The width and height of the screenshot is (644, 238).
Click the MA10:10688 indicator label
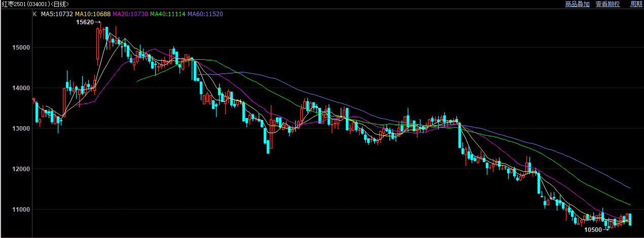pos(93,14)
